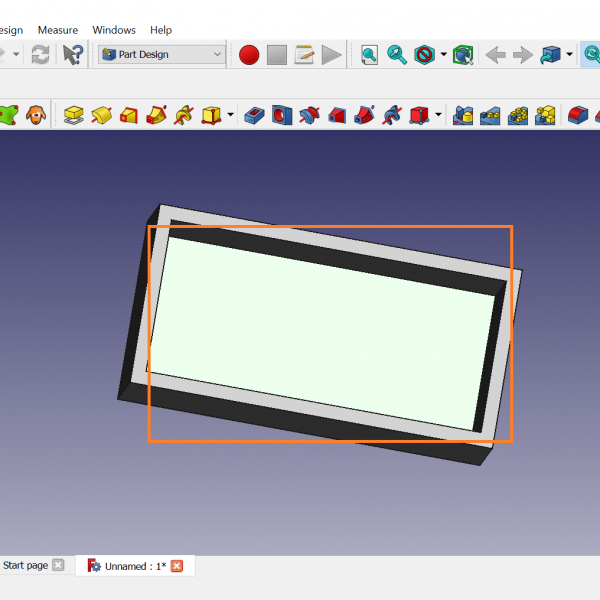Close the Unnamed : 1* document tab

tap(177, 566)
